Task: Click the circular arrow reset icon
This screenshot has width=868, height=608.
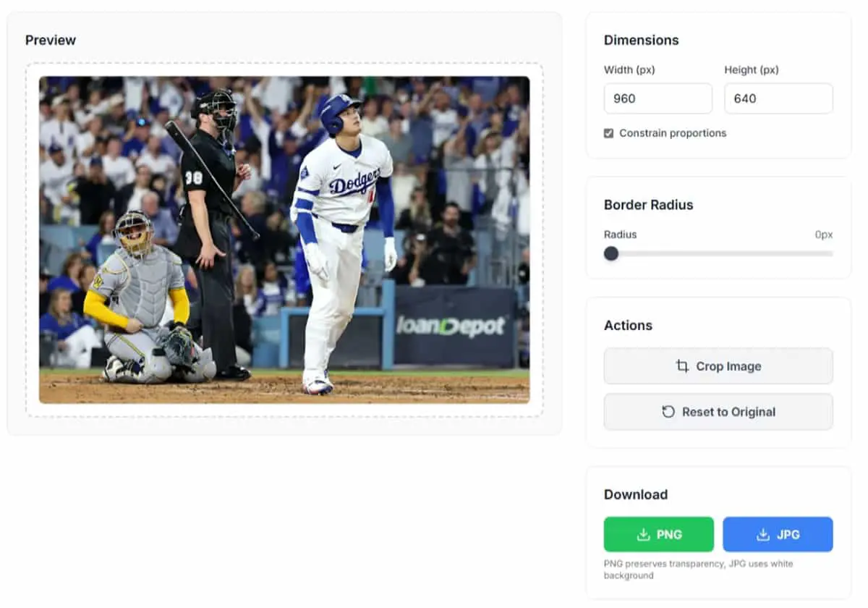Action: pos(668,412)
